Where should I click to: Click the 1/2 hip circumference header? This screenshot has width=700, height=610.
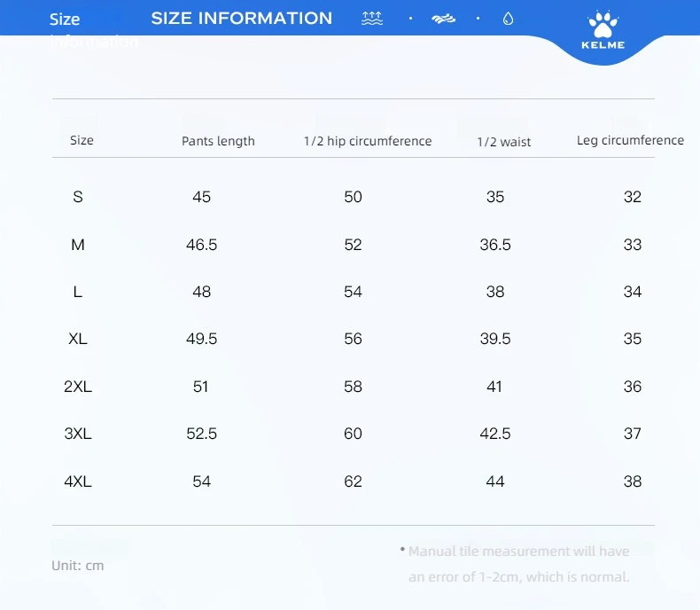click(x=368, y=141)
